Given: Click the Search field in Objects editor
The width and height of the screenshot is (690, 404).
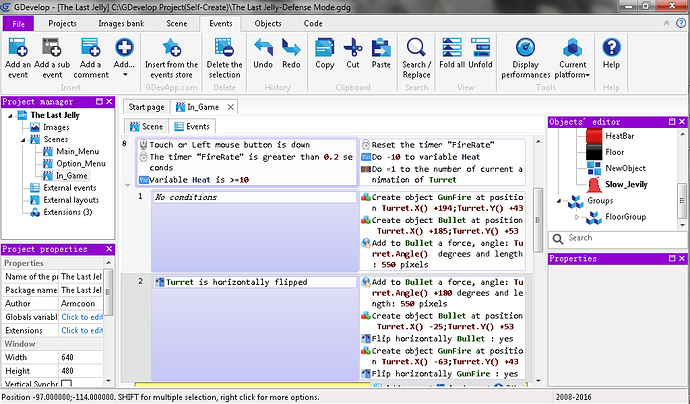Looking at the screenshot, I should click(x=607, y=238).
